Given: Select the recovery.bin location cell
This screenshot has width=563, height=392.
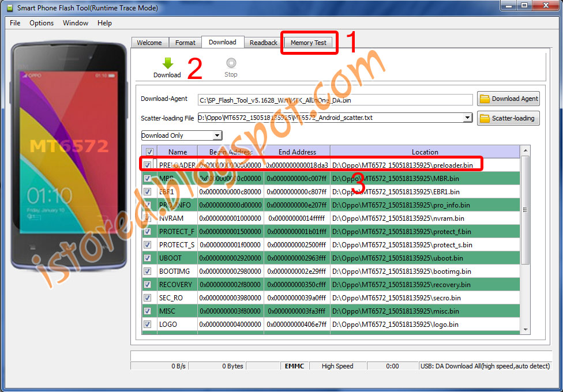Looking at the screenshot, I should pos(425,285).
